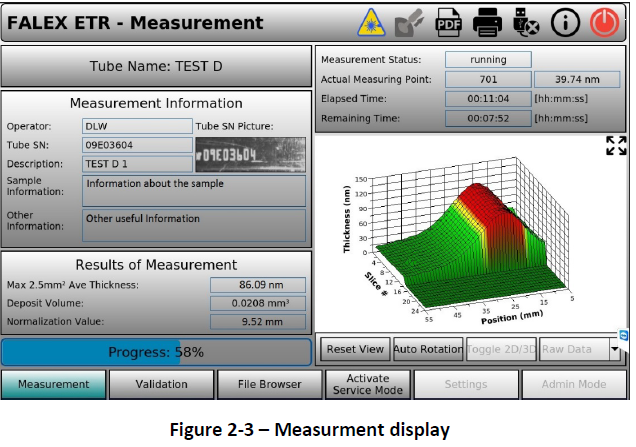Image resolution: width=636 pixels, height=447 pixels.
Task: Click the Progress 58% bar
Action: [x=156, y=352]
